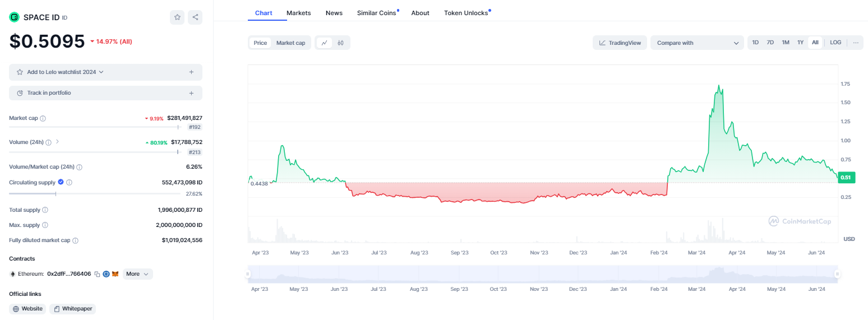868x320 pixels.
Task: Star SPACE ID as favorite
Action: [x=177, y=17]
